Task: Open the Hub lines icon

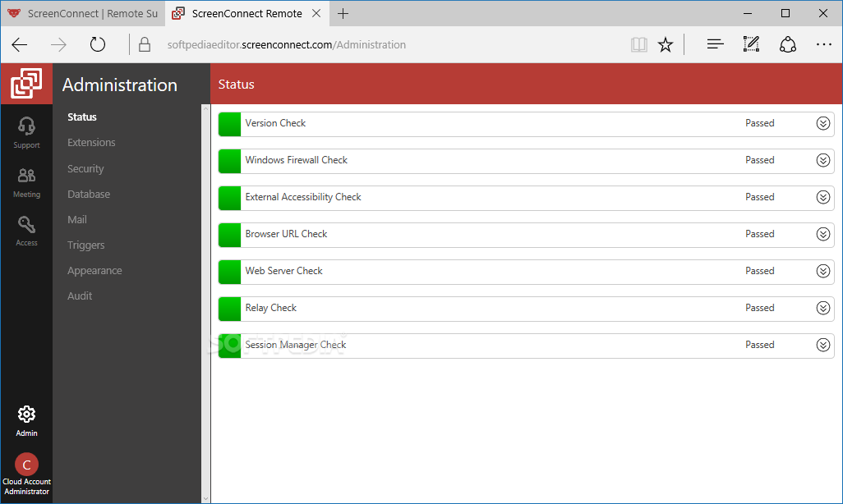Action: coord(715,44)
